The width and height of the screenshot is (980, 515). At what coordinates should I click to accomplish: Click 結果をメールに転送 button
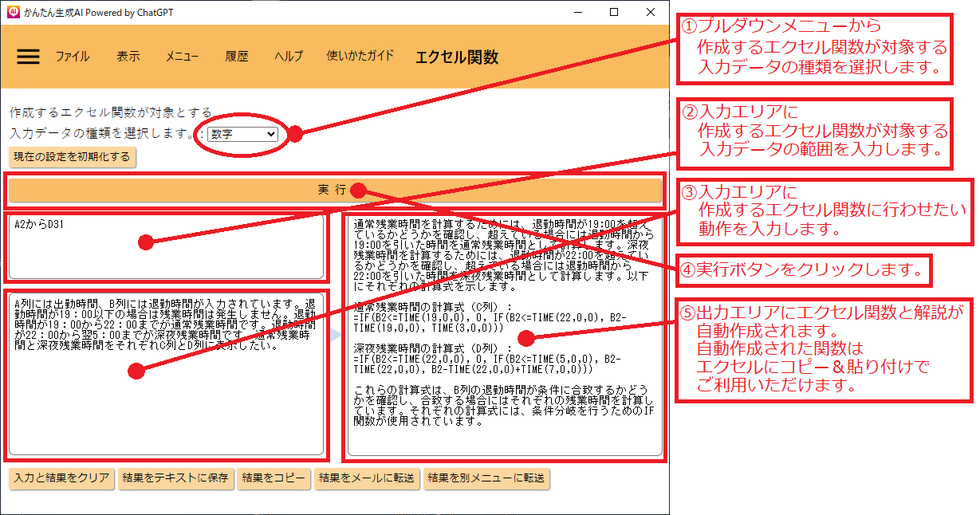(366, 479)
